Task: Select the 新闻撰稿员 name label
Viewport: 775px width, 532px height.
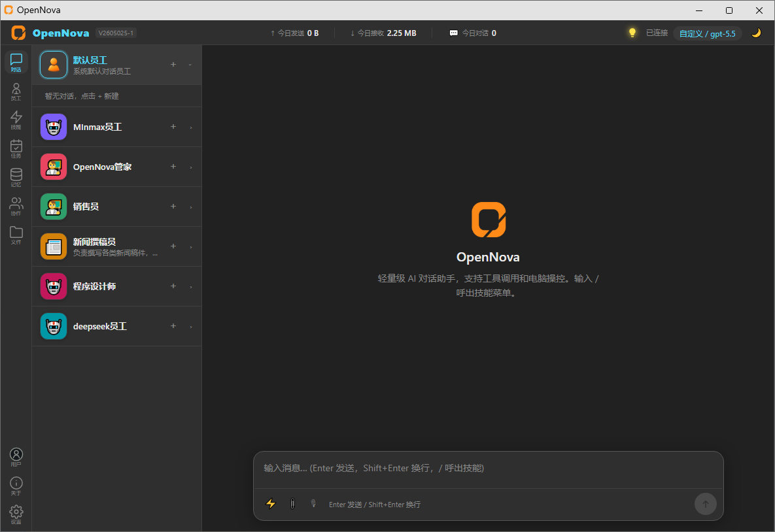Action: click(94, 242)
